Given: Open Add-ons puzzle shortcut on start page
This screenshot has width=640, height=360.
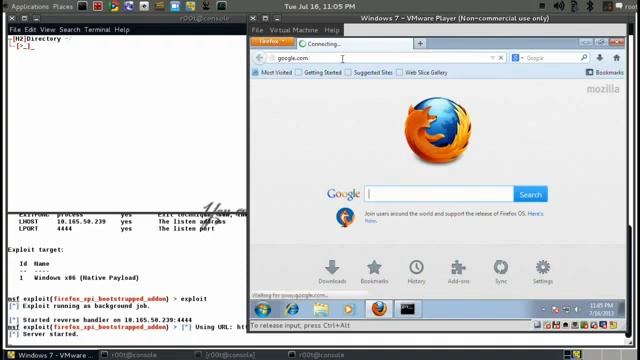Looking at the screenshot, I should [x=458, y=272].
